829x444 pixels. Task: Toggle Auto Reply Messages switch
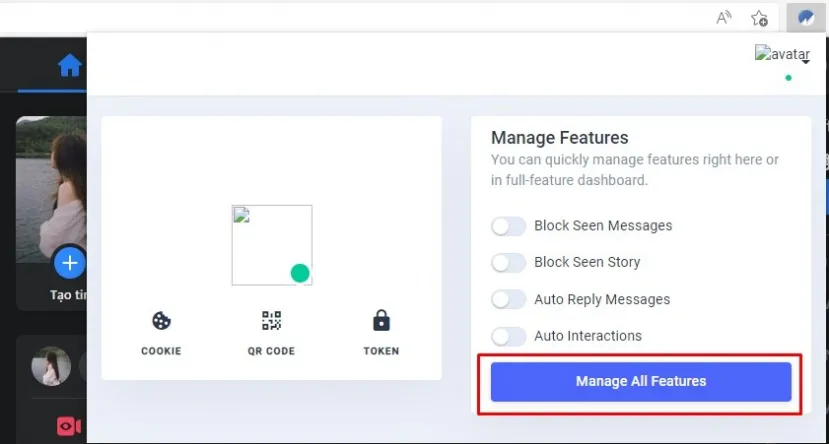[x=508, y=299]
